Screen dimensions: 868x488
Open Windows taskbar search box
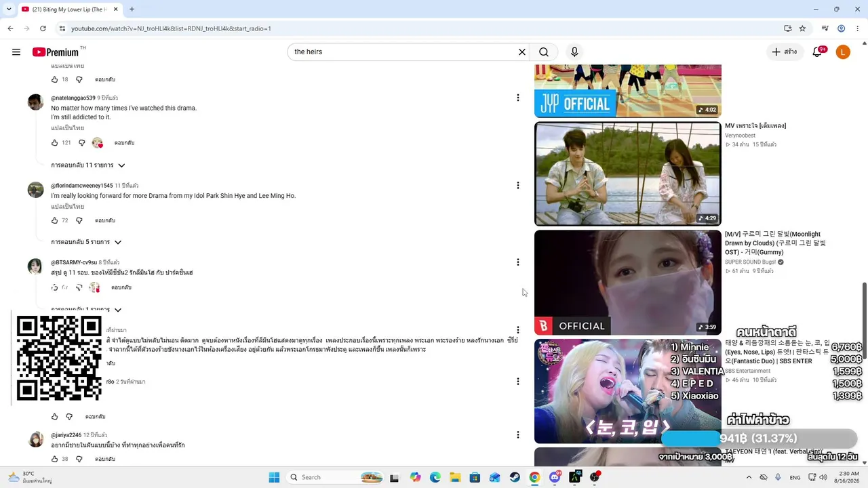coord(336,477)
